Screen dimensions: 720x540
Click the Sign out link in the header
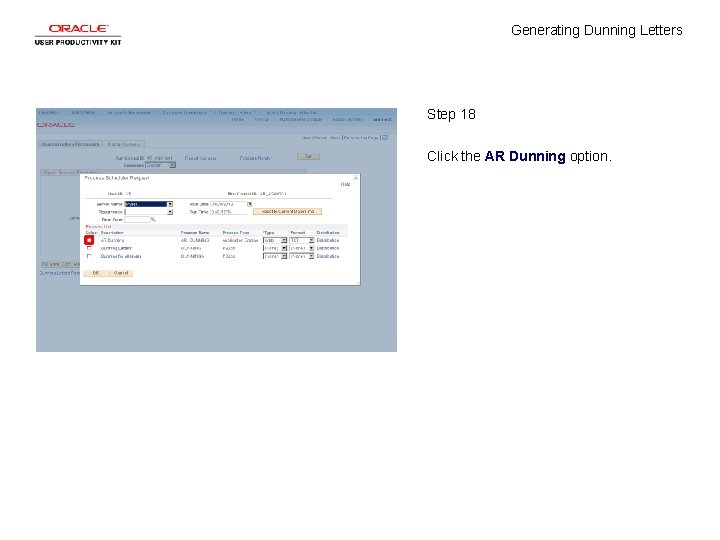pos(382,119)
